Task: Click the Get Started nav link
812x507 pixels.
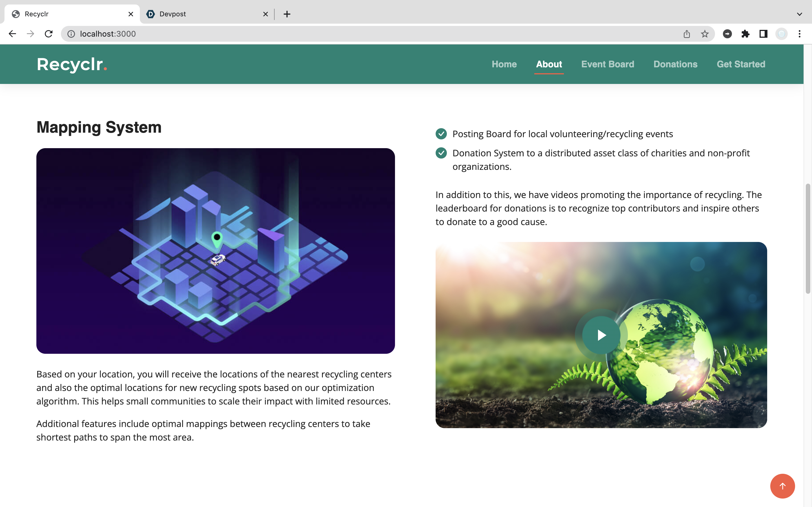Action: pos(741,64)
